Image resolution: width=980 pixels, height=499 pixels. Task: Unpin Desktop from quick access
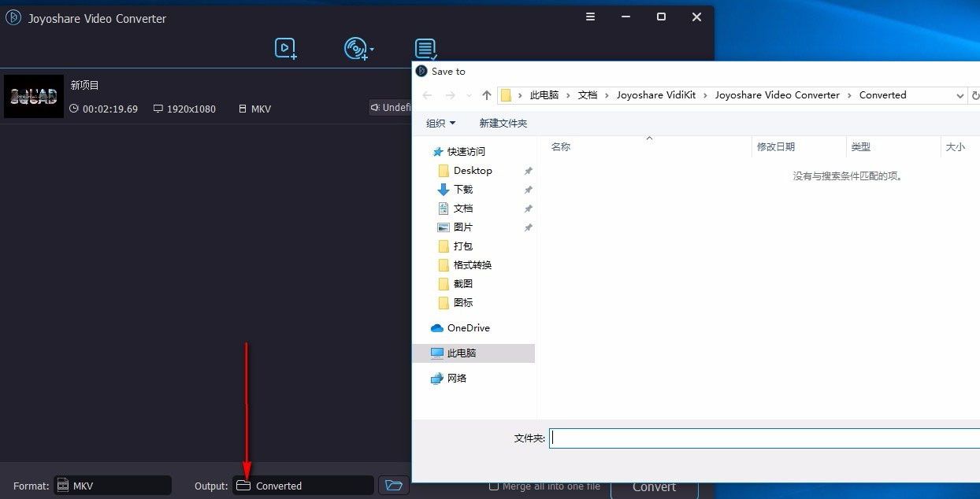pyautogui.click(x=529, y=170)
